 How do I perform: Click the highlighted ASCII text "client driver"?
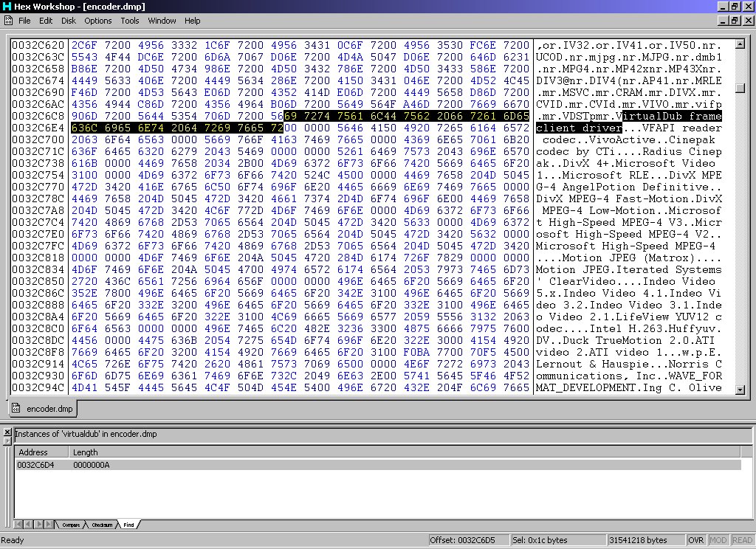pyautogui.click(x=579, y=128)
